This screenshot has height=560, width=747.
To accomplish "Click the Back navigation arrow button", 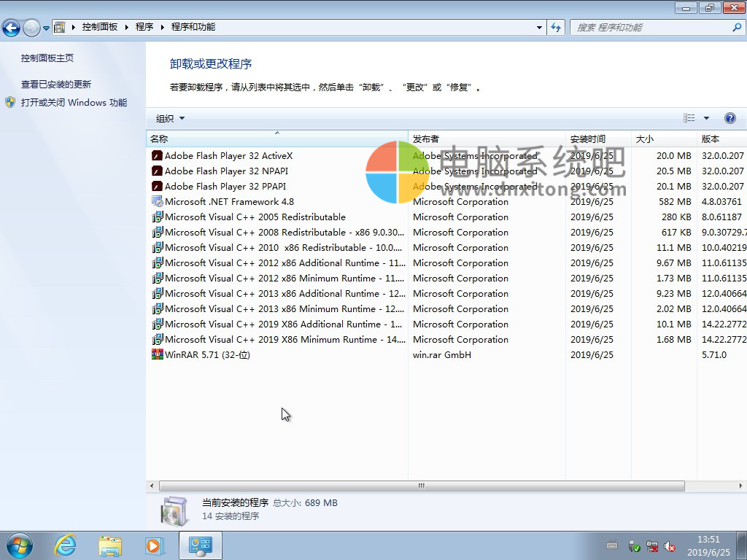I will [12, 28].
